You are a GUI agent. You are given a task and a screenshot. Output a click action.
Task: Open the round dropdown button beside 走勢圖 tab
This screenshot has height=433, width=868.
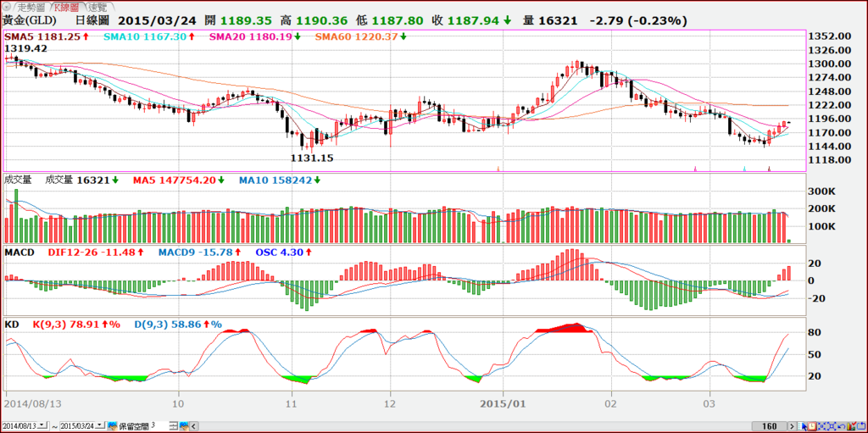tap(7, 7)
